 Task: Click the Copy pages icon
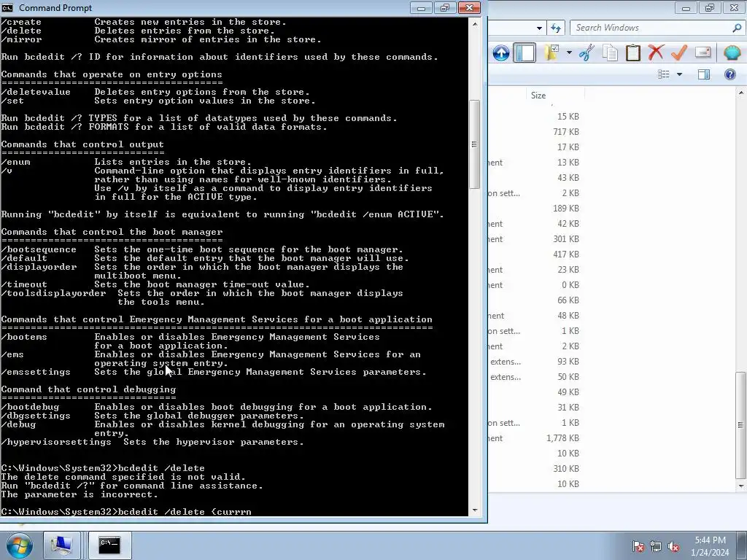tap(610, 52)
